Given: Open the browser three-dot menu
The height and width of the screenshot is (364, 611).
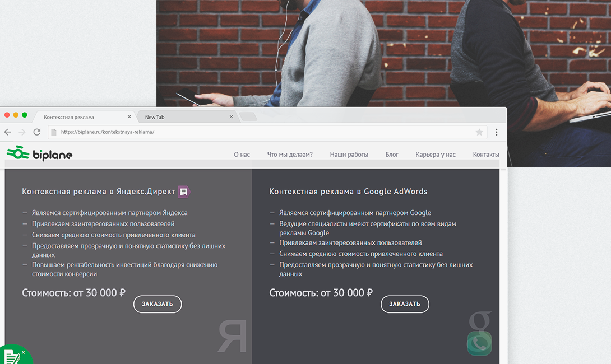Looking at the screenshot, I should coord(497,132).
